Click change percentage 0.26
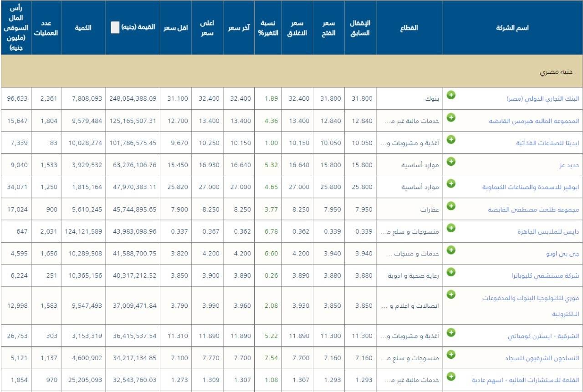The width and height of the screenshot is (583, 392). (271, 276)
